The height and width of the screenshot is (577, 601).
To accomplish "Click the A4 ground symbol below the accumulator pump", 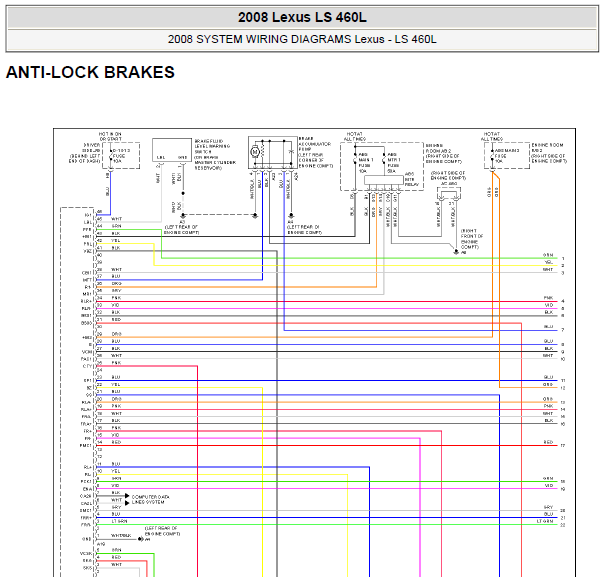I will click(x=291, y=216).
